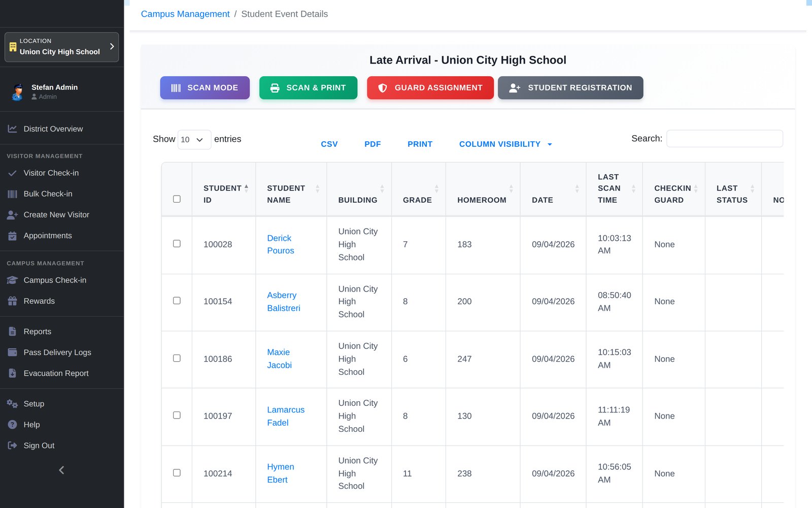The image size is (812, 508).
Task: Click the Reports document icon
Action: click(12, 332)
